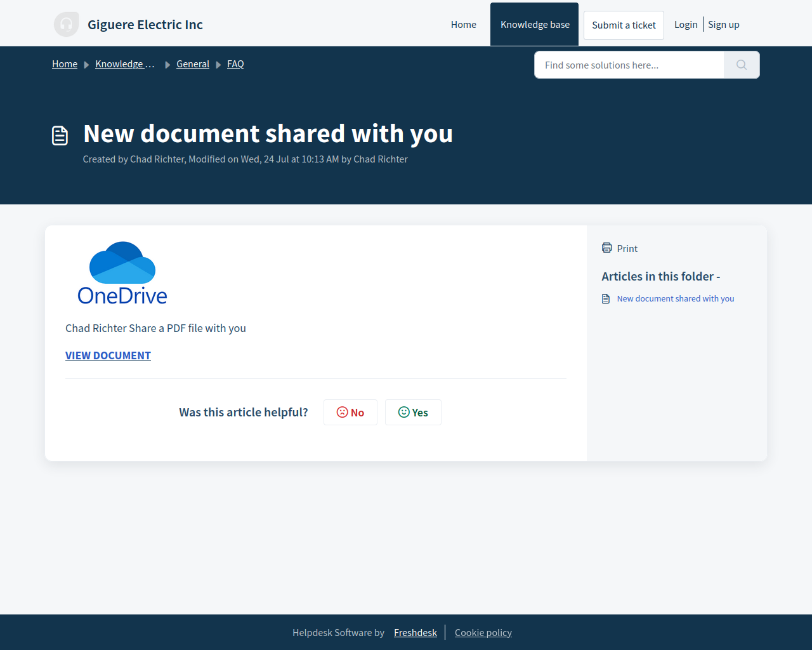Select the Knowledge base tab
The height and width of the screenshot is (650, 812).
[535, 24]
